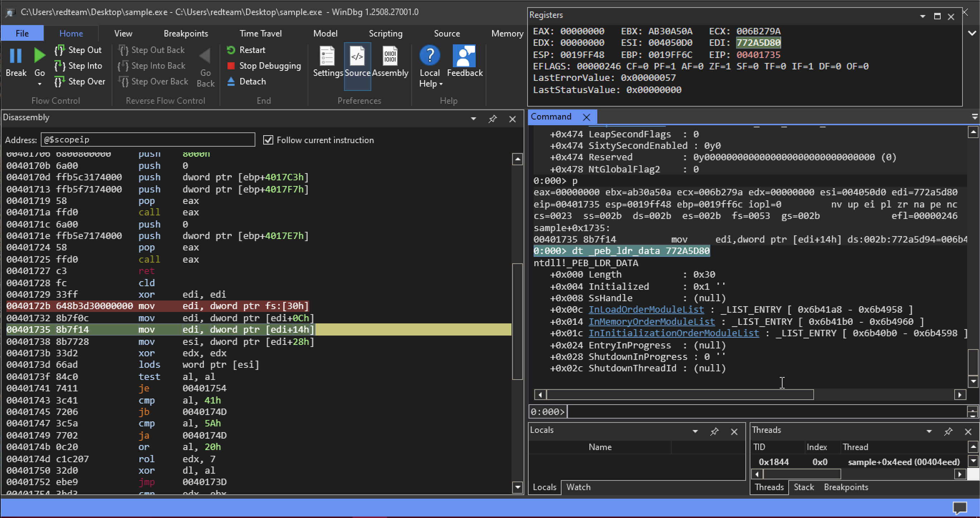The image size is (980, 518).
Task: Open the Breakpoints ribbon tab
Action: point(186,34)
